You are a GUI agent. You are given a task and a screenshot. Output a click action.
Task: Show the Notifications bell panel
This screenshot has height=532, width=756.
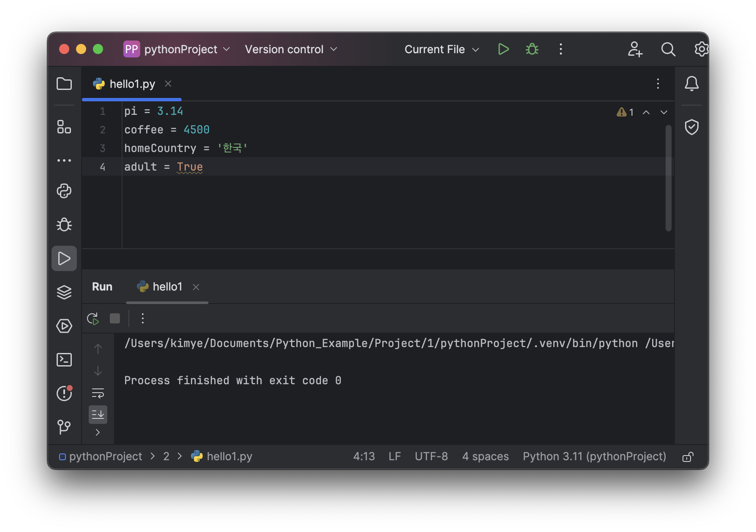coord(691,84)
